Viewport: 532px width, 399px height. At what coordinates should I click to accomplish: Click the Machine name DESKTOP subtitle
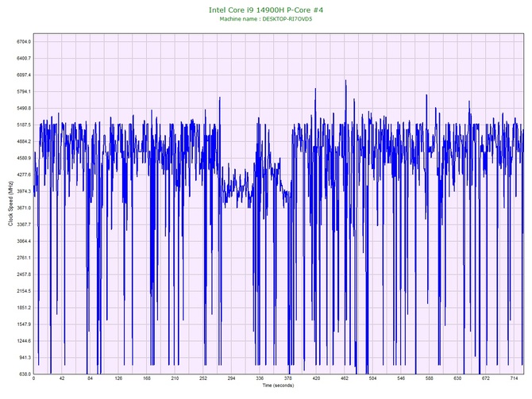pyautogui.click(x=266, y=19)
